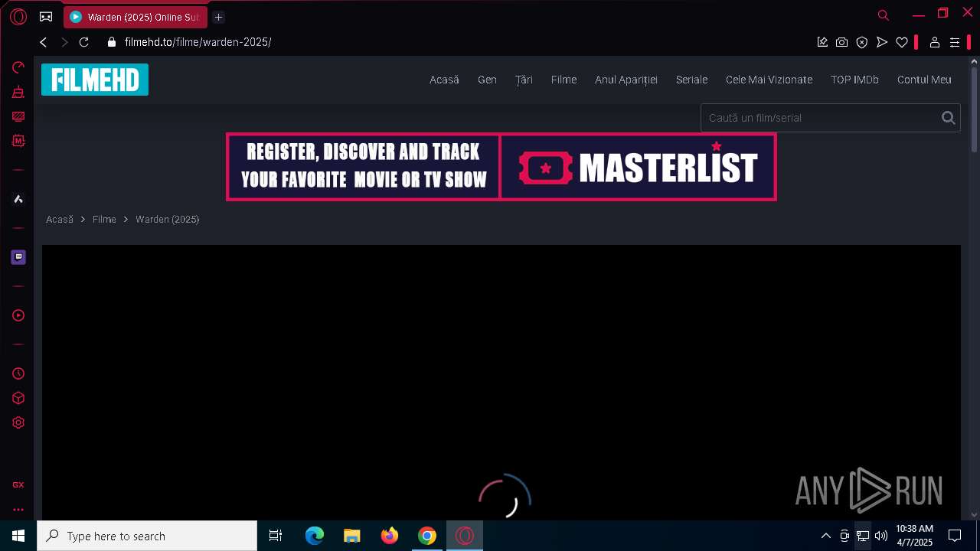
Task: Open the Windows Start menu
Action: click(18, 536)
